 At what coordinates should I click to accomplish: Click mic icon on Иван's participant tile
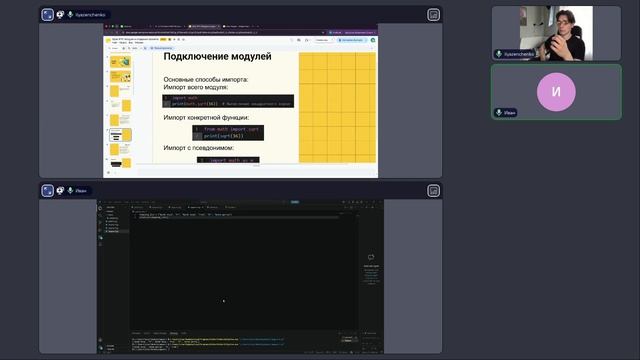coord(498,112)
